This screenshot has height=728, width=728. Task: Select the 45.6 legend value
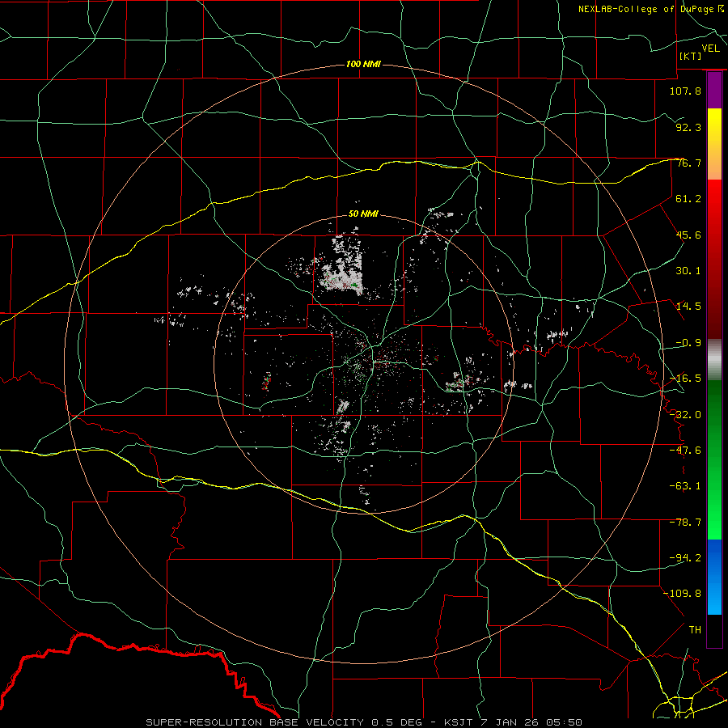click(688, 235)
